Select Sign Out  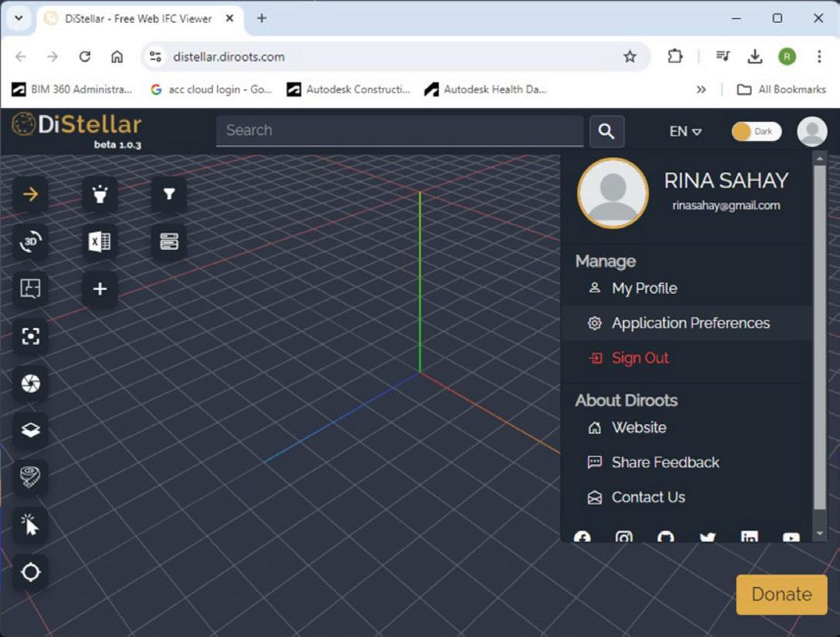pyautogui.click(x=687, y=358)
